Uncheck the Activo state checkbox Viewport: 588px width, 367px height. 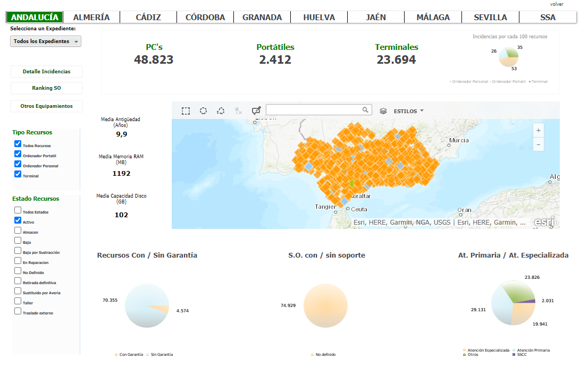pyautogui.click(x=18, y=220)
